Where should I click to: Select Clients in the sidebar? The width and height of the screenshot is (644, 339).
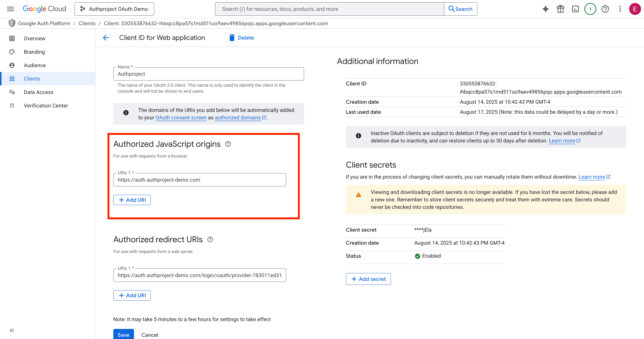click(48, 79)
